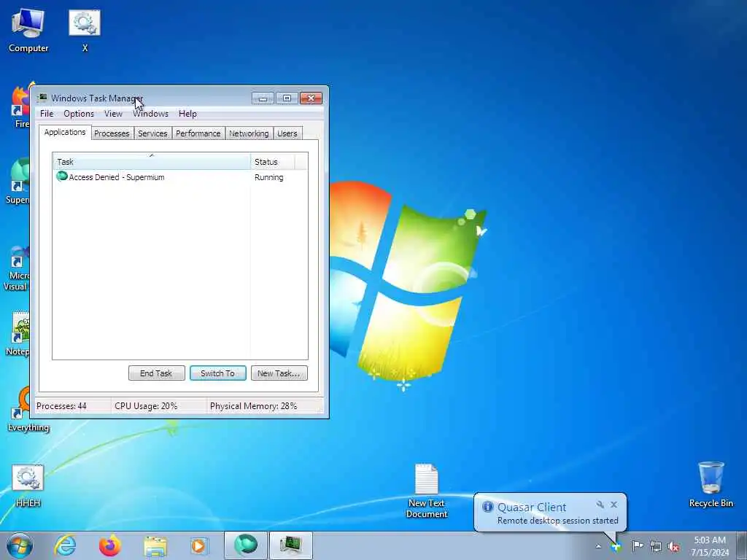
Task: Click Physical Memory: 28% status entry
Action: coord(253,406)
